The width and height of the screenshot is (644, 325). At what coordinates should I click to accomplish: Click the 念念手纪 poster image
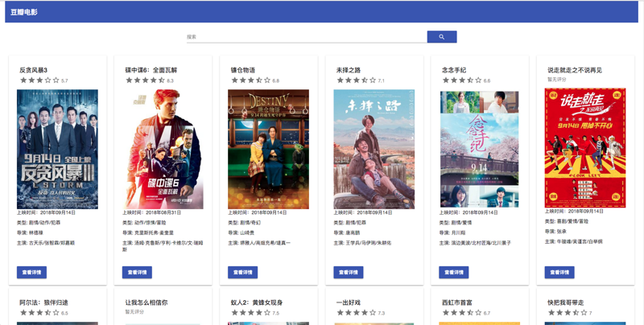click(480, 150)
